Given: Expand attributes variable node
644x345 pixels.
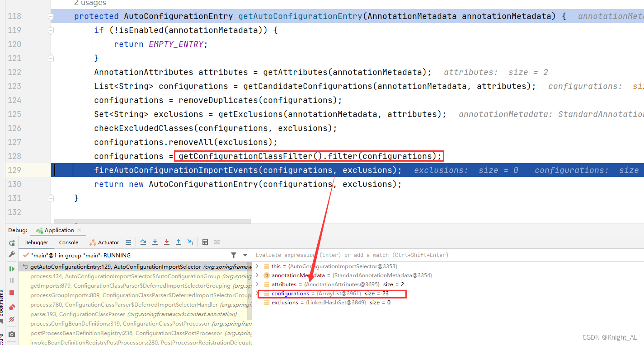Looking at the screenshot, I should click(258, 284).
